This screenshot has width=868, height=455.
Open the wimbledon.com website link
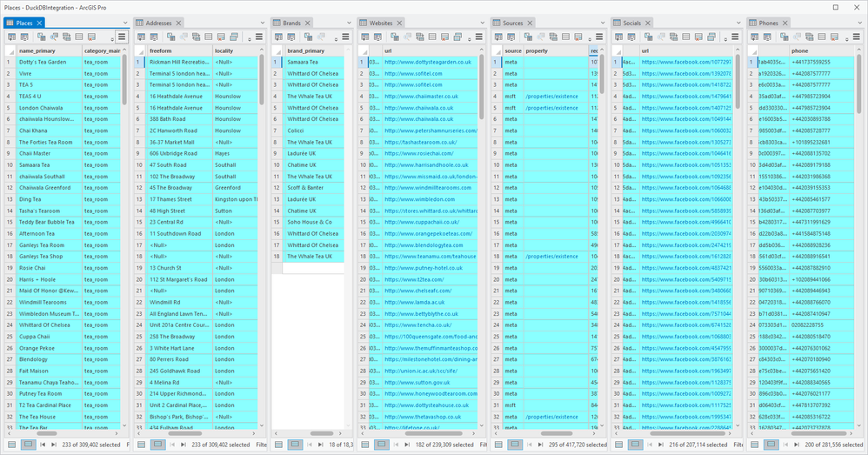coord(419,199)
